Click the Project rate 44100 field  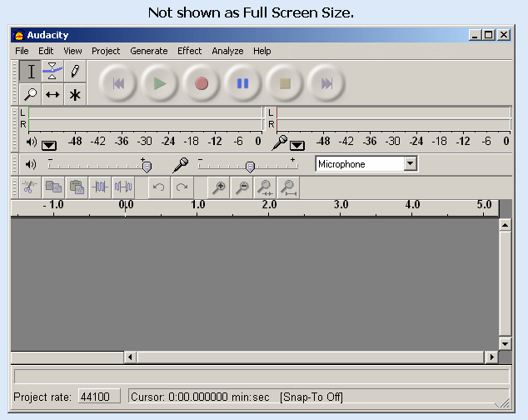99,397
